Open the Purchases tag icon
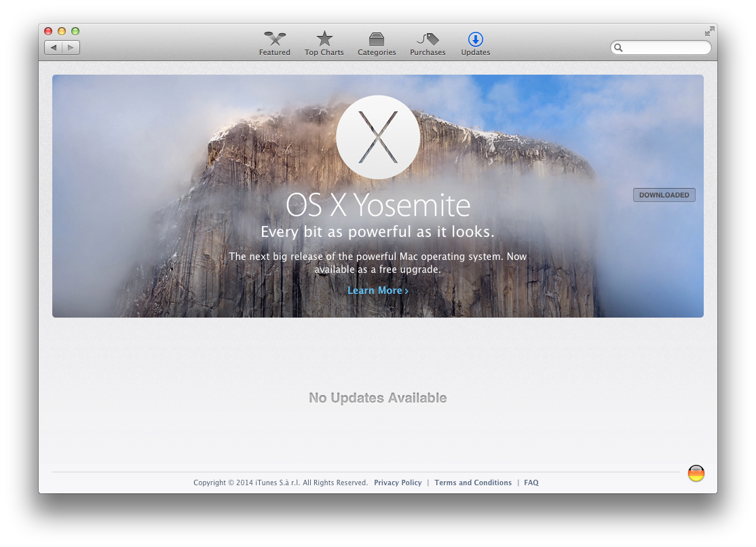Screen dimensions: 756x547 [428, 39]
